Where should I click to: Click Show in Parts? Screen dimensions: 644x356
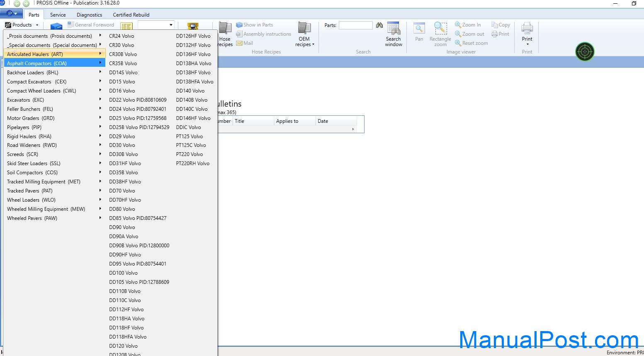[255, 25]
